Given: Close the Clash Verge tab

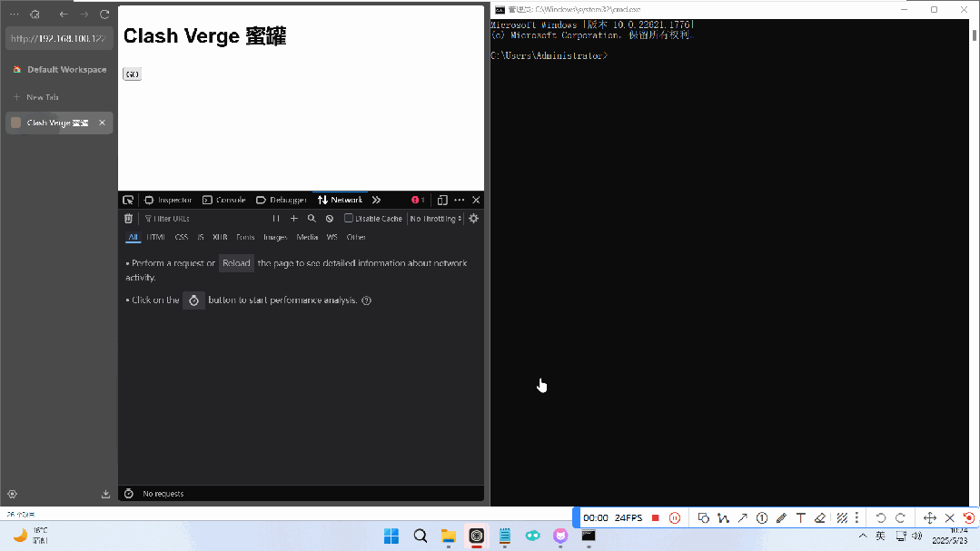Looking at the screenshot, I should click(102, 123).
